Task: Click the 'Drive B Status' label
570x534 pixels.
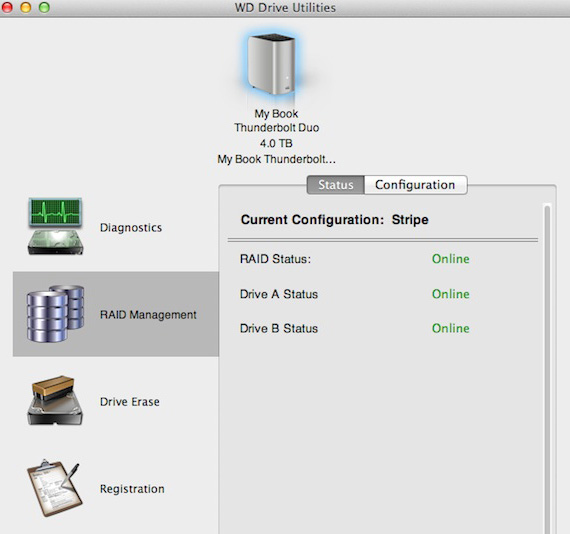Action: [x=279, y=328]
